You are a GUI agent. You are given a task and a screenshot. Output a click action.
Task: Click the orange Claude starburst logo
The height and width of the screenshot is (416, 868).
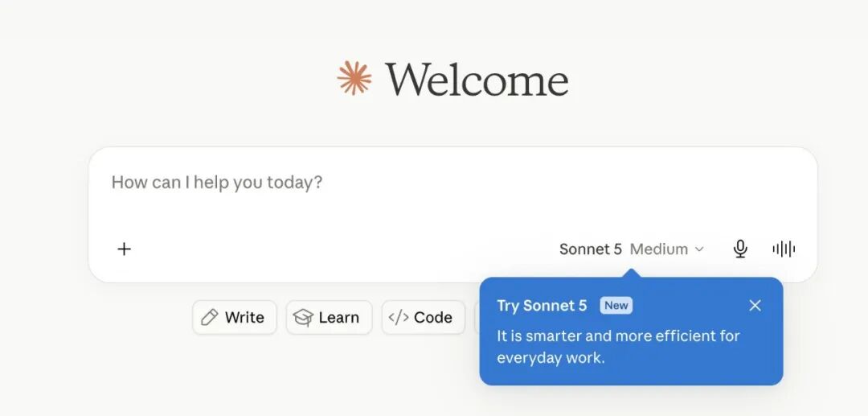[x=354, y=78]
